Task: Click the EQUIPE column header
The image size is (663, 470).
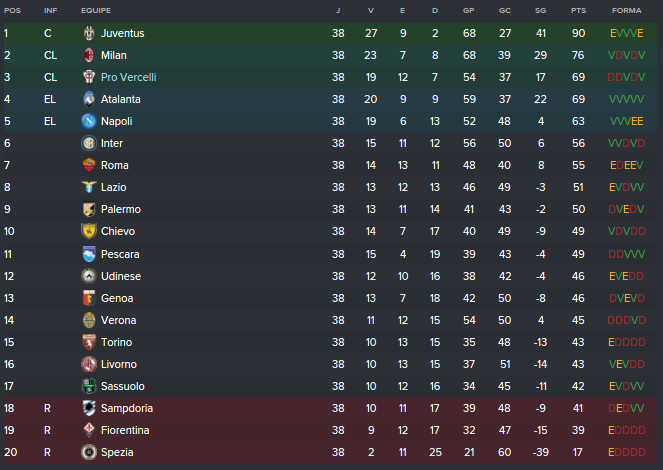Action: pos(97,10)
